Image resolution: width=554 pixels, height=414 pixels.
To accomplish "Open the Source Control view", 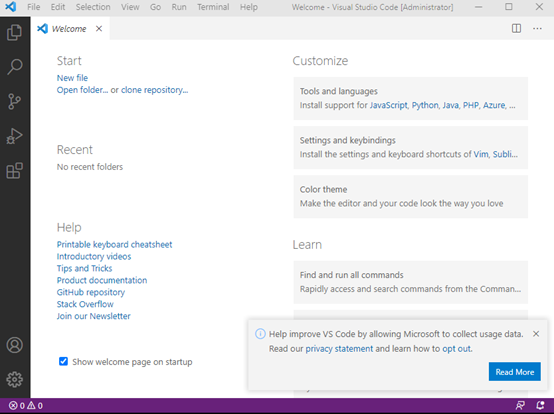I will 14,101.
